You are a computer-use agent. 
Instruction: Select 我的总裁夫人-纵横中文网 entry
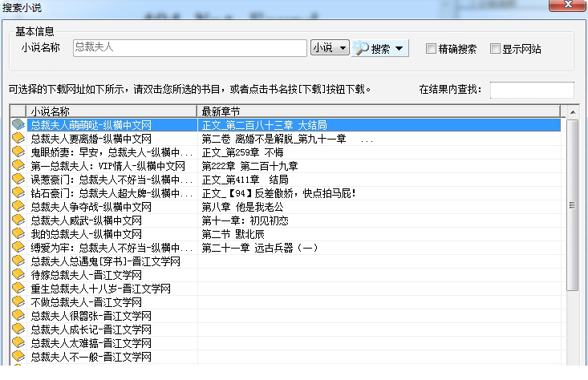[x=87, y=234]
